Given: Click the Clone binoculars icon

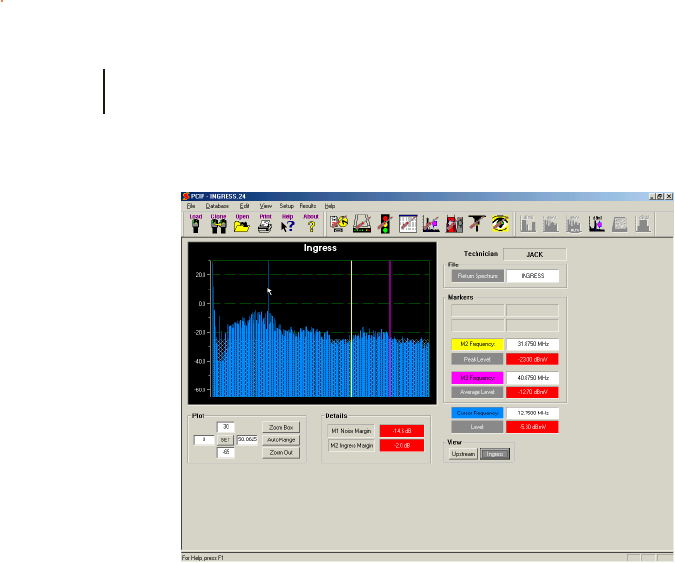Looking at the screenshot, I should click(x=218, y=224).
